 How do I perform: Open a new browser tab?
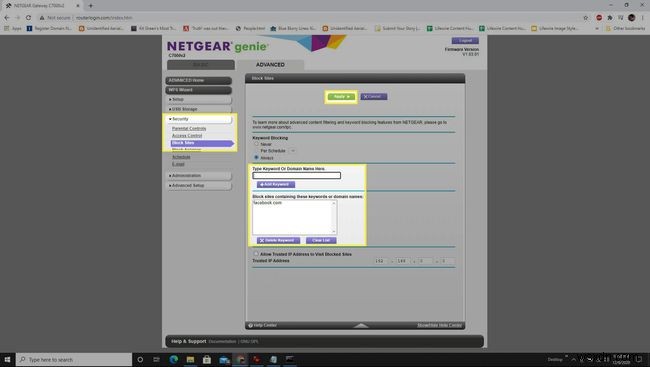(90, 6)
